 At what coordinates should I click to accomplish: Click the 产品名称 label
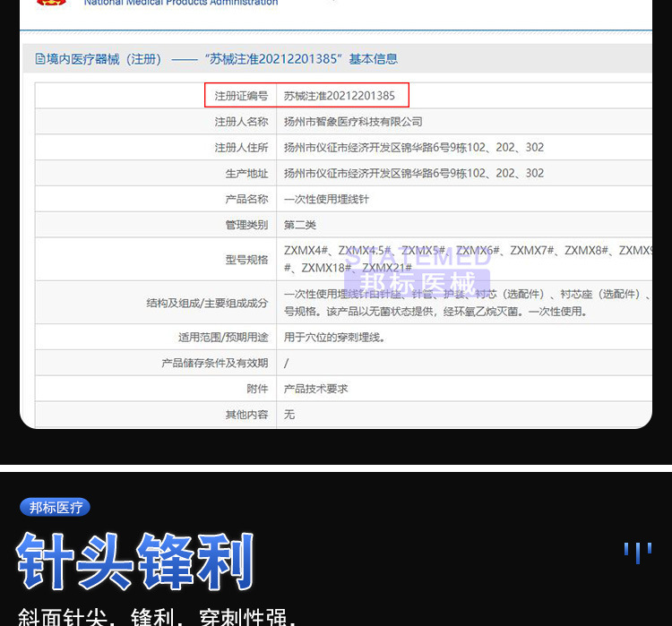[247, 199]
